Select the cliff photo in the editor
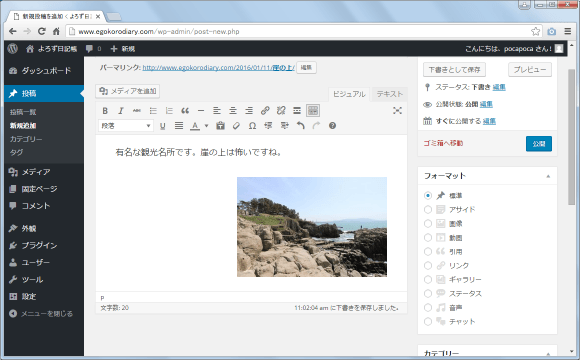Screen dimensions: 580x360 tap(312, 227)
